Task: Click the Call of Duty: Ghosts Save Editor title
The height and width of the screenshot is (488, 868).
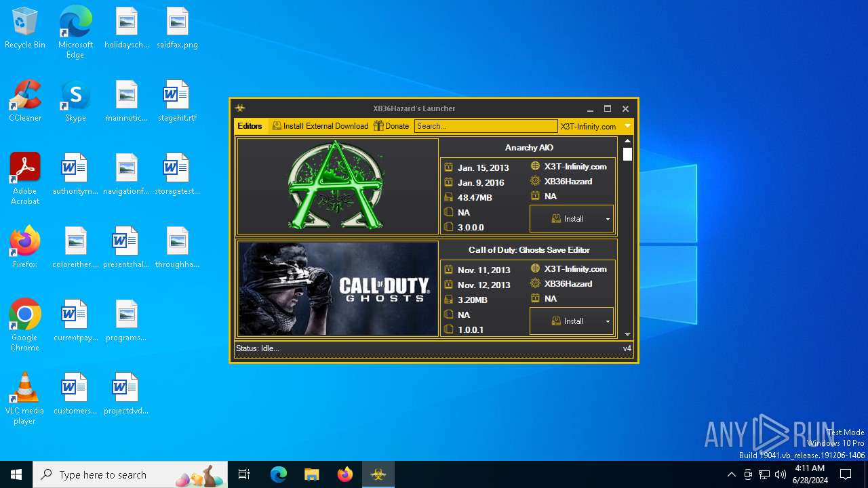Action: click(x=529, y=250)
